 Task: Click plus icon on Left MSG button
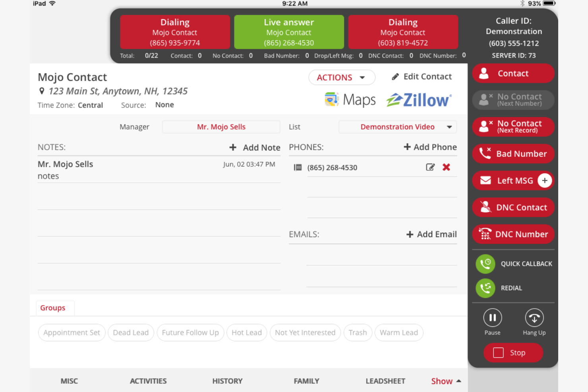545,180
